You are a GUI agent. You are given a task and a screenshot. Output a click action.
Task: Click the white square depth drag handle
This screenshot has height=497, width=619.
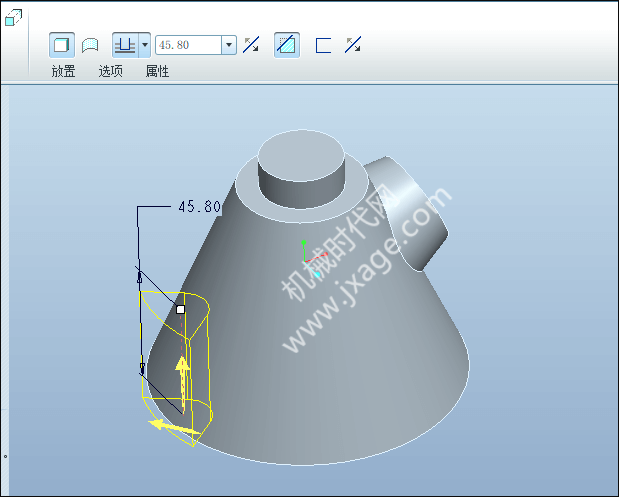click(x=180, y=309)
